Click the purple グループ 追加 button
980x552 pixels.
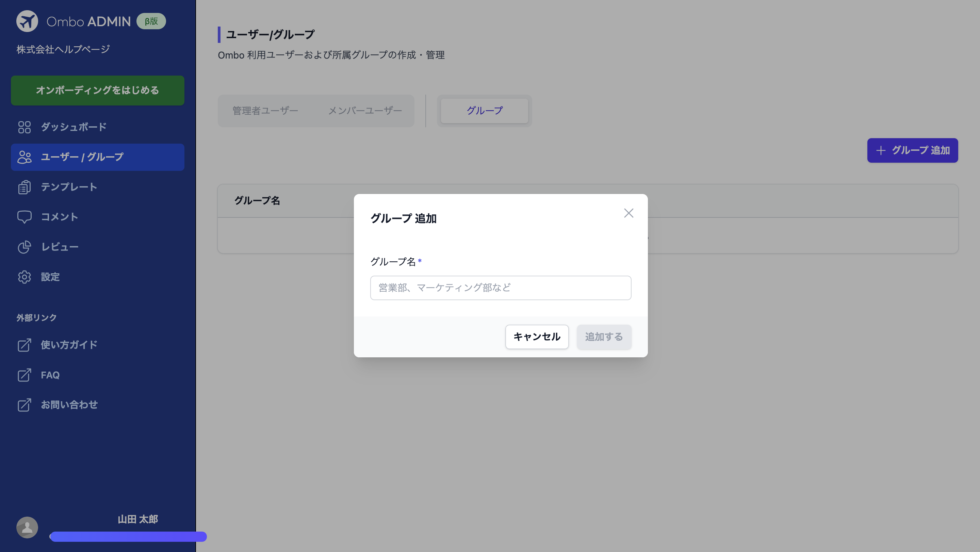(x=912, y=151)
